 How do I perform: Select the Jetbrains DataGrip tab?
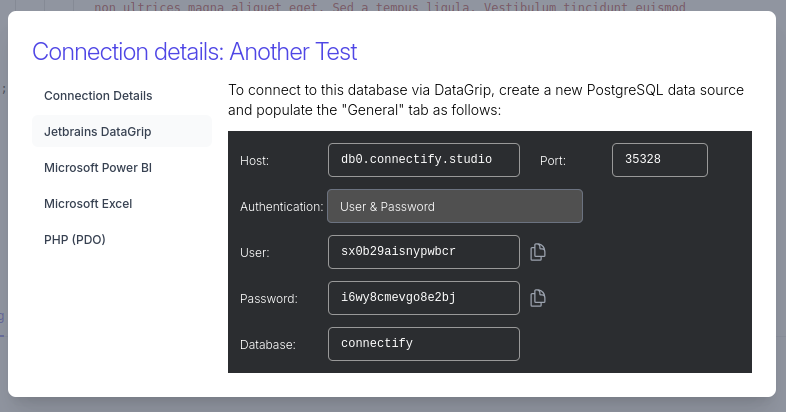tap(98, 131)
